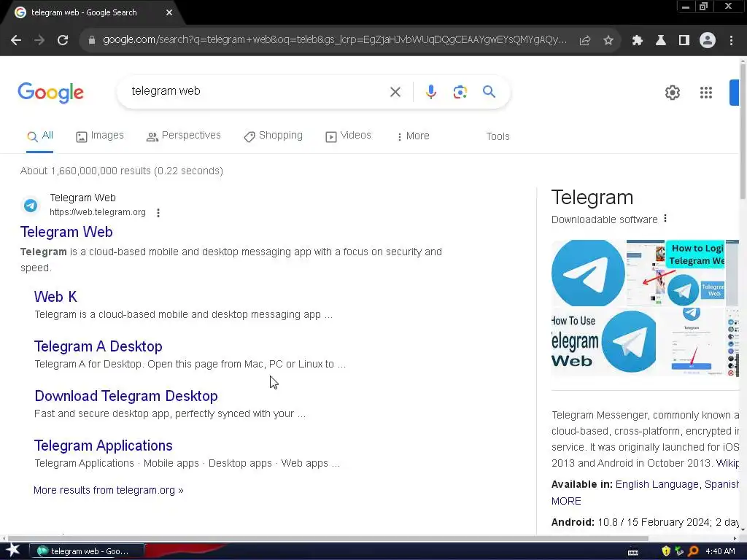Image resolution: width=747 pixels, height=560 pixels.
Task: Open the Extensions puzzle icon
Action: (638, 41)
